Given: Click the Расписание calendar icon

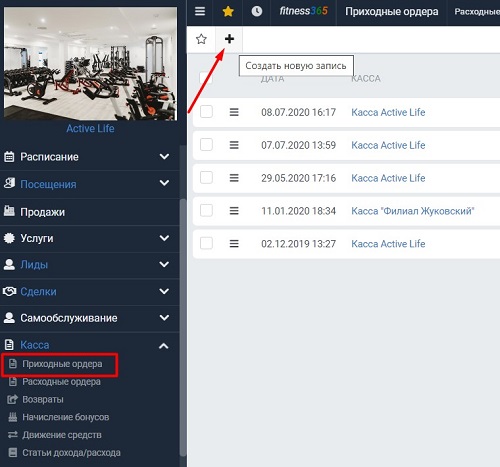Looking at the screenshot, I should (x=9, y=156).
